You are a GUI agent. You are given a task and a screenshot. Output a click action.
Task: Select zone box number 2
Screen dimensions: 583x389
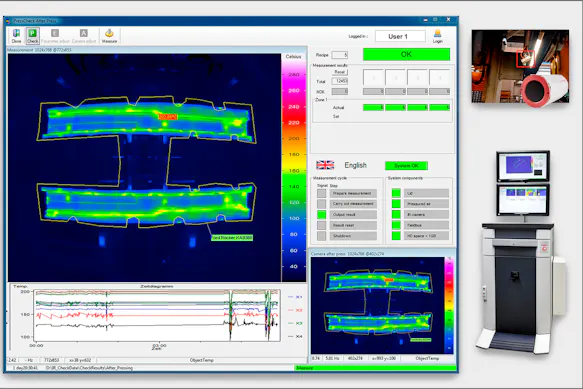(395, 78)
